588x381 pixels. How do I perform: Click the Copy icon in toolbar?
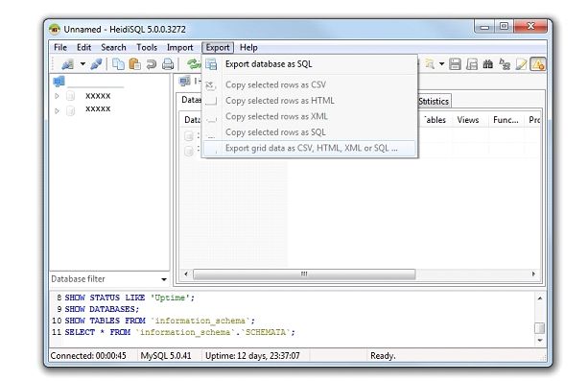point(119,64)
